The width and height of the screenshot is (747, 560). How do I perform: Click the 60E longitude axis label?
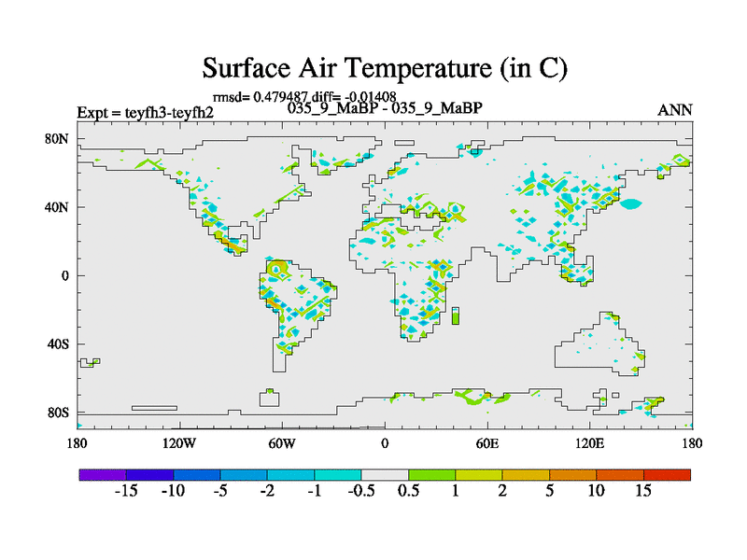coord(487,442)
